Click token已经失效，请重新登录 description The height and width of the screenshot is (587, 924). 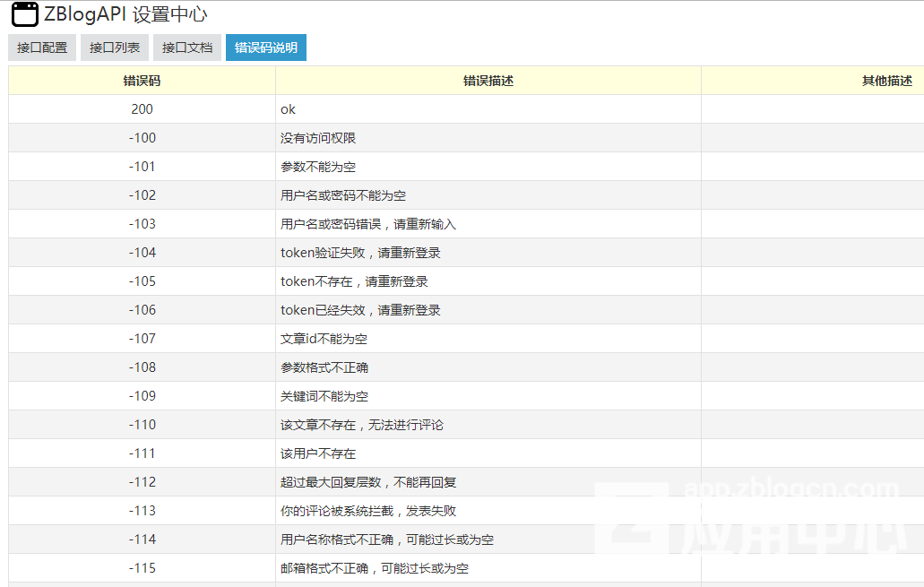360,310
